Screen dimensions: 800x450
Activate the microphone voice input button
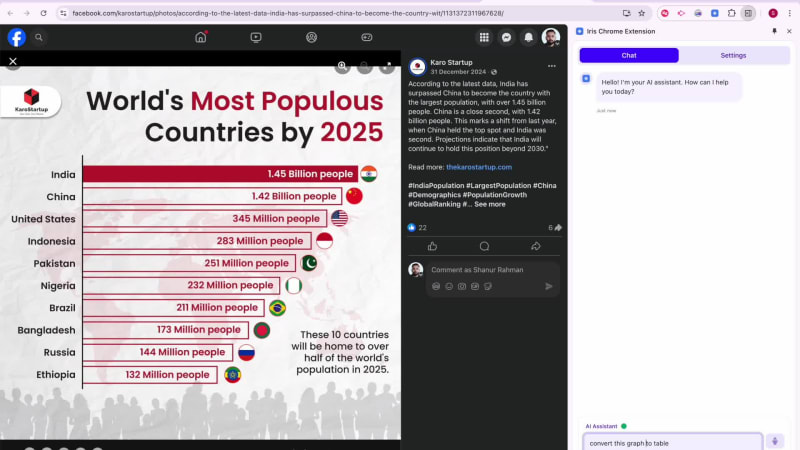click(x=775, y=441)
